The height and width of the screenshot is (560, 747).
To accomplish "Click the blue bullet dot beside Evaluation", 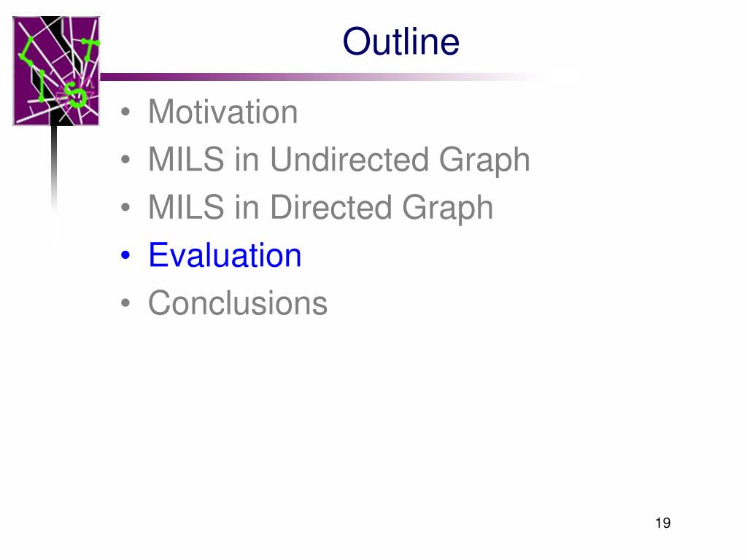I will 125,255.
